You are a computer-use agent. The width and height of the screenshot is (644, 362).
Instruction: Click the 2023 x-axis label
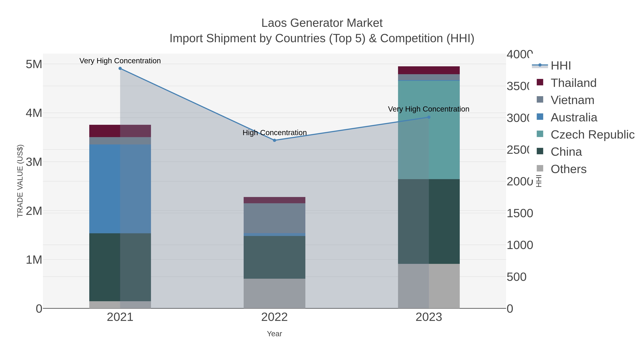tap(429, 317)
